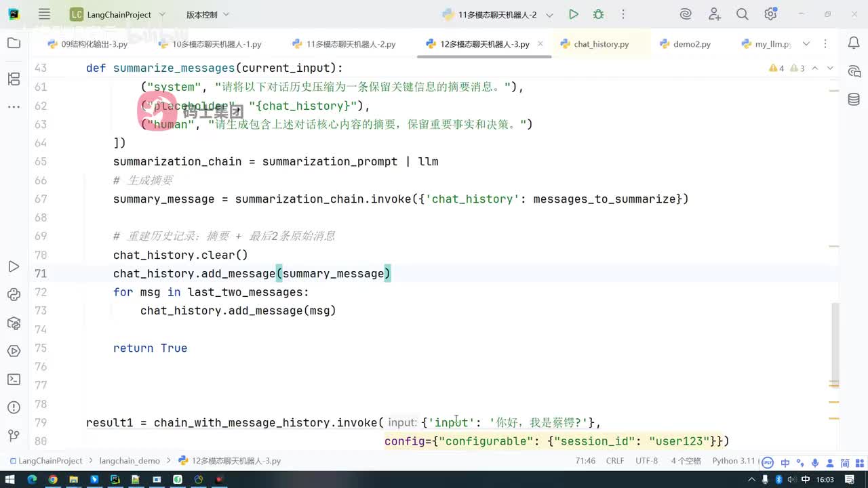
Task: Click the summarization_chain assignment line 65
Action: pyautogui.click(x=275, y=162)
